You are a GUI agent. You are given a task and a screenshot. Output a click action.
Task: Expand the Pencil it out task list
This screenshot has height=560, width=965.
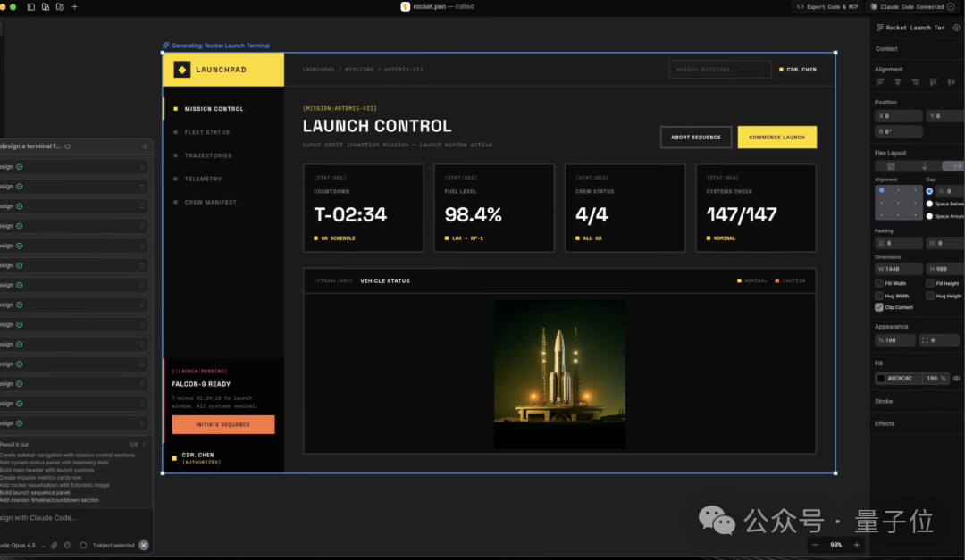[144, 444]
